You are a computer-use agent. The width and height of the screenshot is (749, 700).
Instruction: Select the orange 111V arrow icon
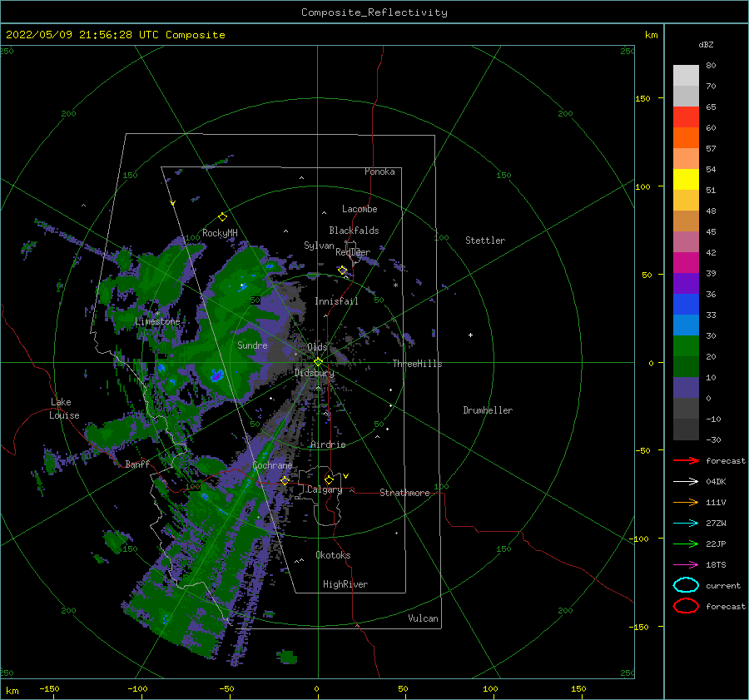click(x=686, y=502)
